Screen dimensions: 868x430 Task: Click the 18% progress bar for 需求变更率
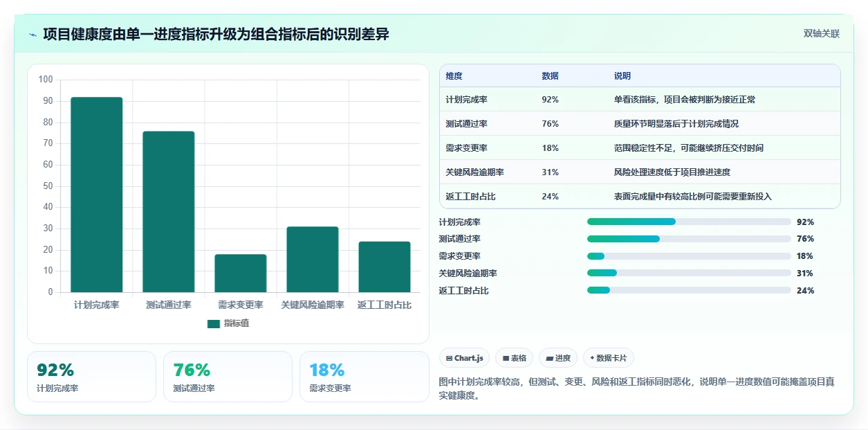pos(689,256)
